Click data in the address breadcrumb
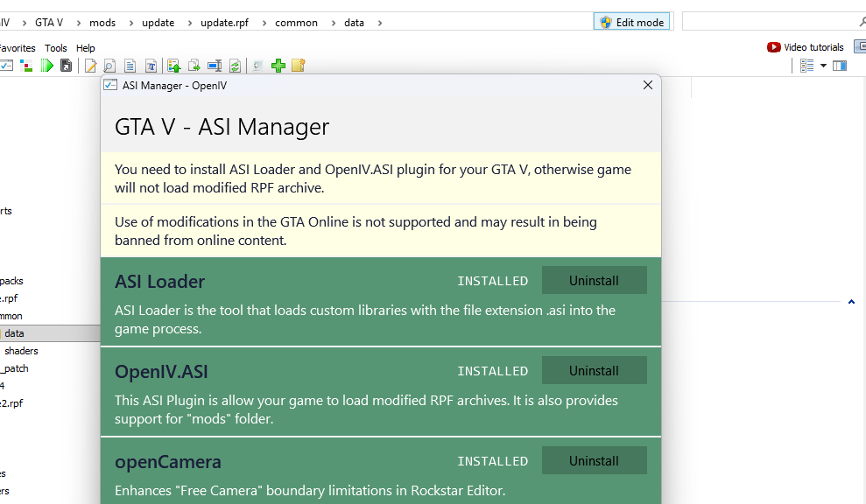The width and height of the screenshot is (866, 504). [354, 23]
